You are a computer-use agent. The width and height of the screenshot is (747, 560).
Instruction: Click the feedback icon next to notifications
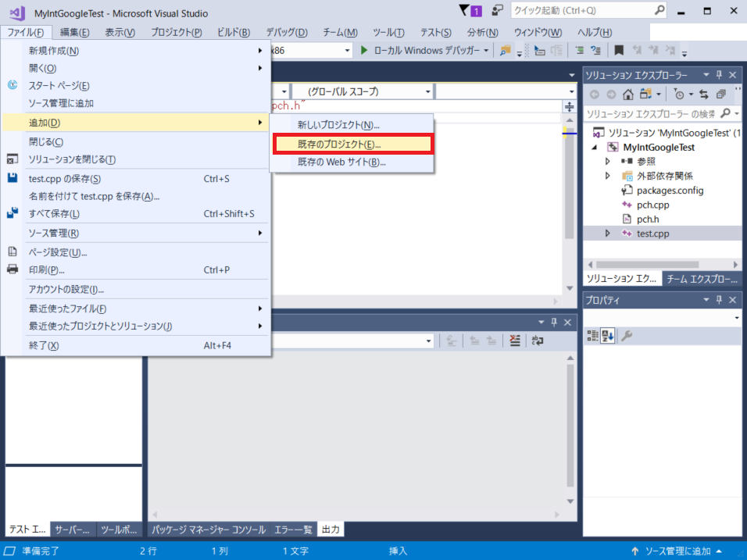[498, 10]
